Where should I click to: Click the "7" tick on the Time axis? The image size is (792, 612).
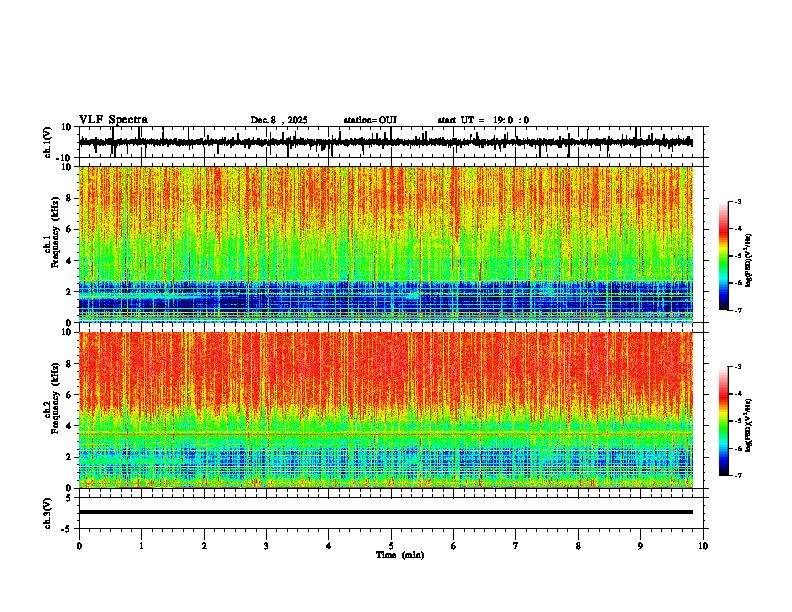(x=516, y=546)
